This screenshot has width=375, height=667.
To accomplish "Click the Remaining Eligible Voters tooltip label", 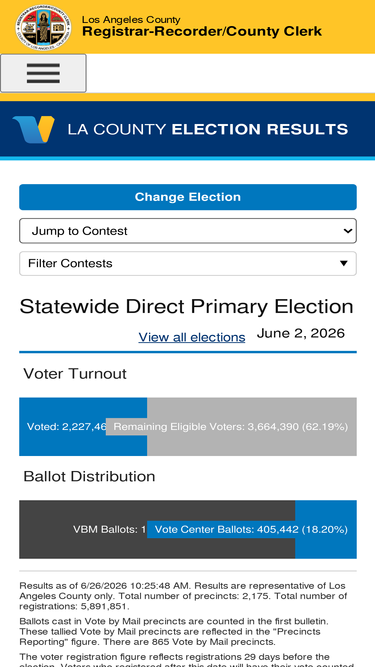I will [x=231, y=427].
